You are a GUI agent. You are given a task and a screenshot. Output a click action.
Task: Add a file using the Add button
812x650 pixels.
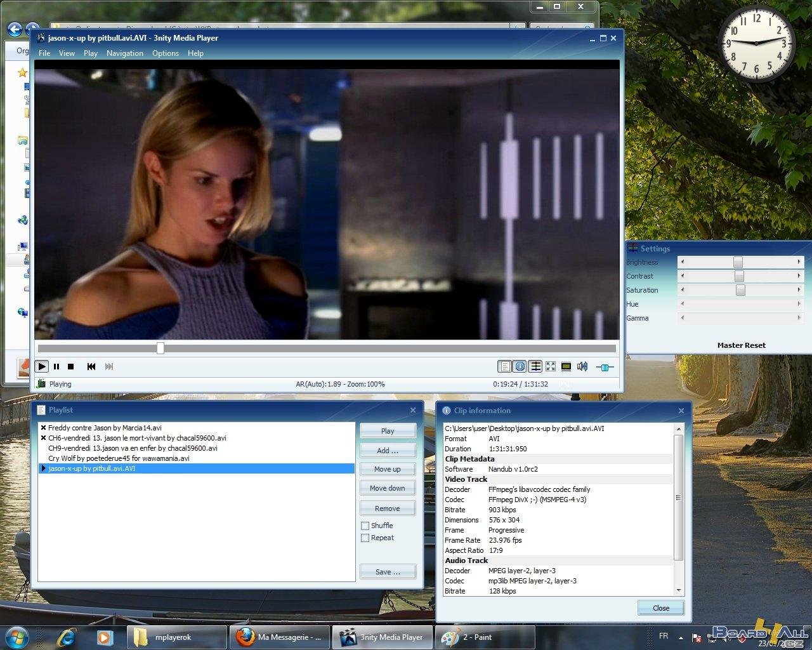pyautogui.click(x=387, y=450)
